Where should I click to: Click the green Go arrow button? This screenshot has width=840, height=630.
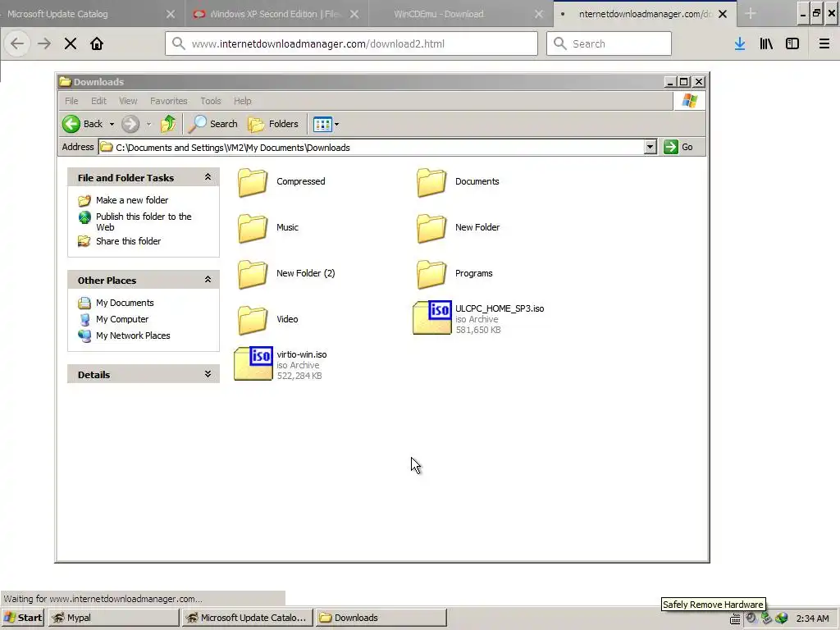[x=671, y=147]
